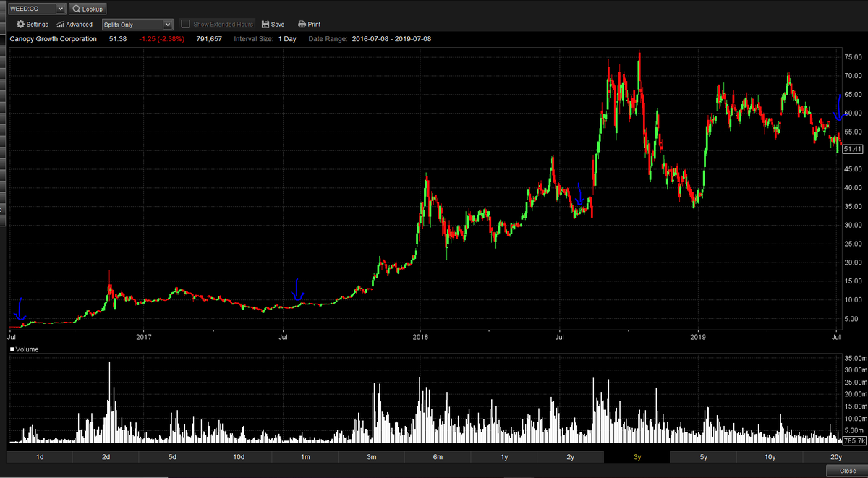Select the 1m range tab
The image size is (868, 478).
coord(305,457)
